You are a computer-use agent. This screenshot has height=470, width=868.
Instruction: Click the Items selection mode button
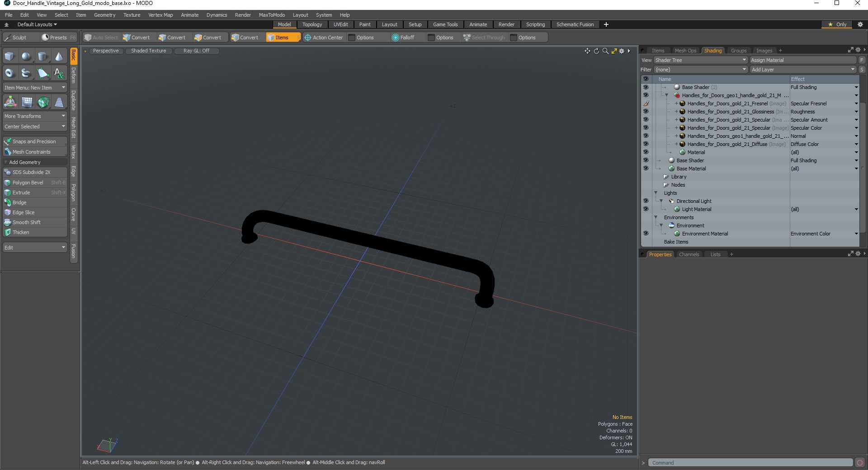(283, 38)
